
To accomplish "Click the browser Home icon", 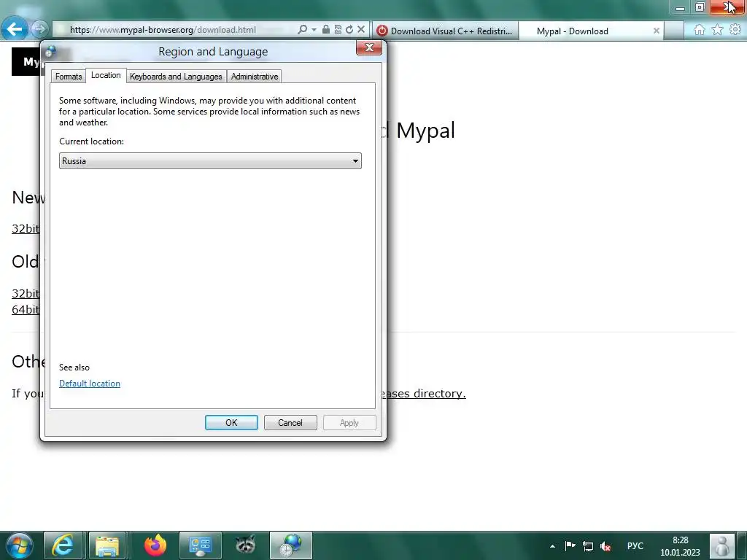I will pos(700,30).
